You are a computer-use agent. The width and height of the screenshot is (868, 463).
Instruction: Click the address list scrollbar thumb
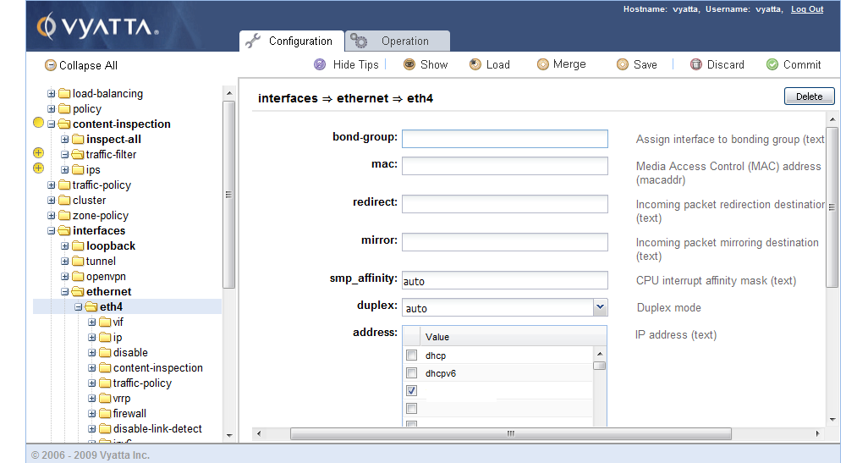pos(599,366)
